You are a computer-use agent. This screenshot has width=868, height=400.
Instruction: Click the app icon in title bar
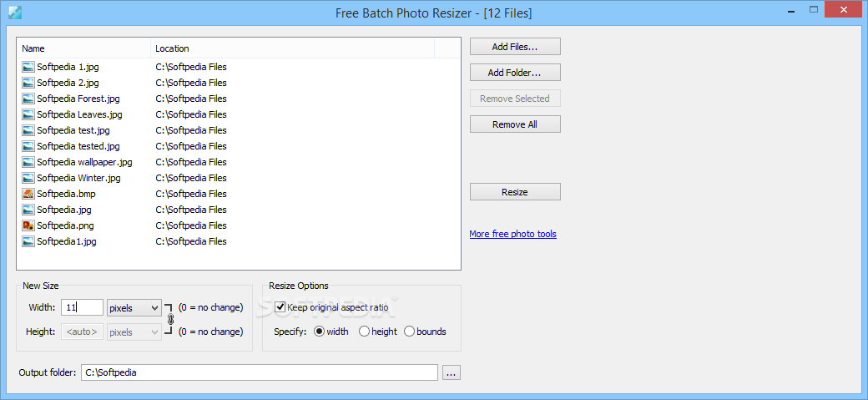[15, 13]
